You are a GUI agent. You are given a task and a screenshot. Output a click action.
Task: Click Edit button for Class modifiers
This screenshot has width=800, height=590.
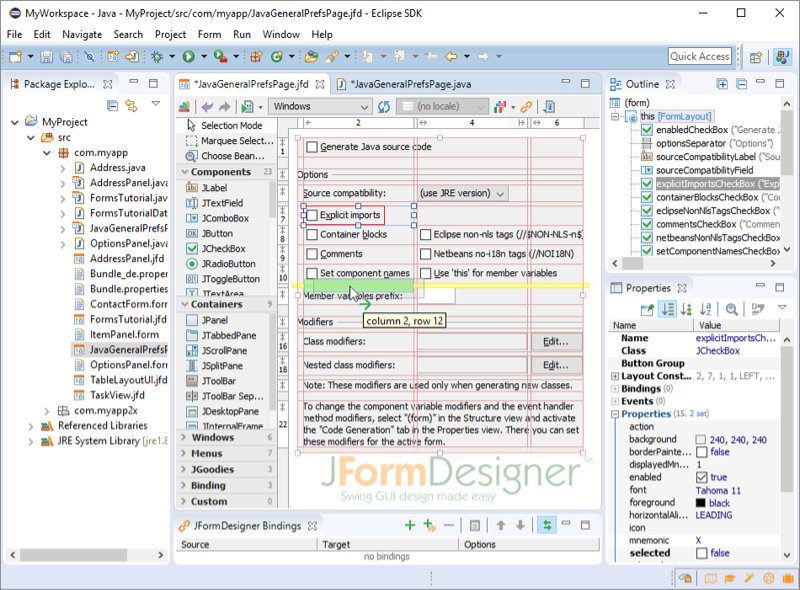pyautogui.click(x=556, y=342)
